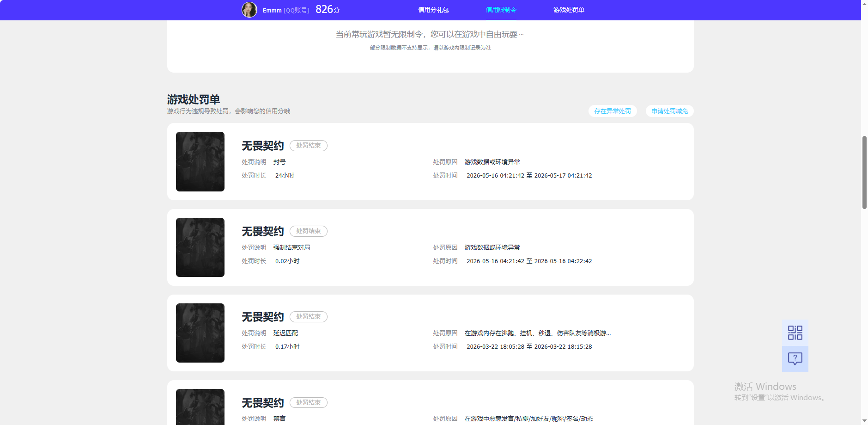Click the 0.17小时 penalty duration

point(287,347)
